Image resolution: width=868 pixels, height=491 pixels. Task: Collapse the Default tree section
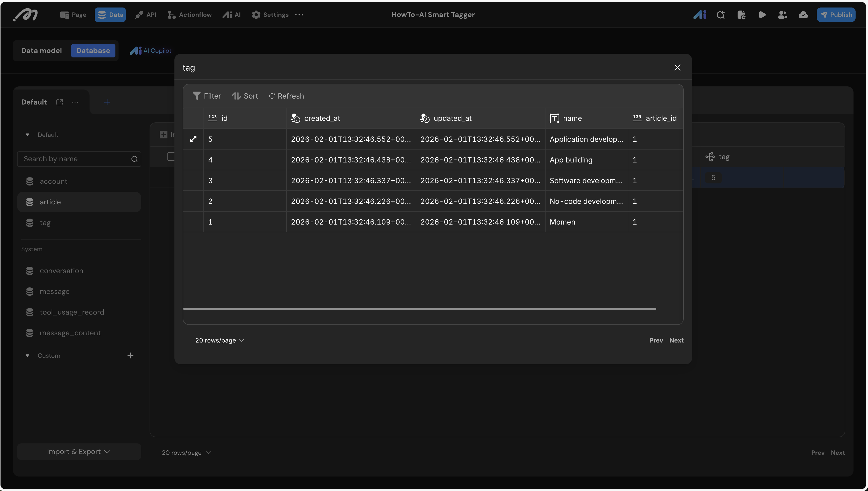(x=27, y=135)
